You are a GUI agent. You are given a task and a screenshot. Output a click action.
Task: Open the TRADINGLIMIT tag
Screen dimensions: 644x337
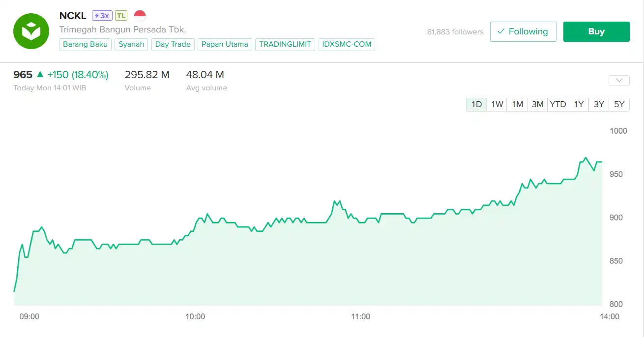click(x=285, y=44)
